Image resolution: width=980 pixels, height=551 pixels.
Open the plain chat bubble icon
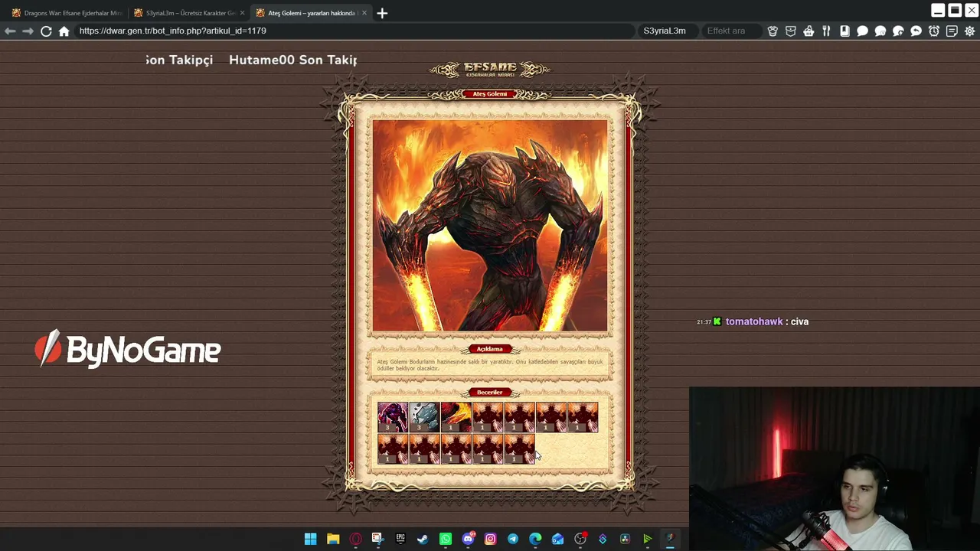coord(862,31)
